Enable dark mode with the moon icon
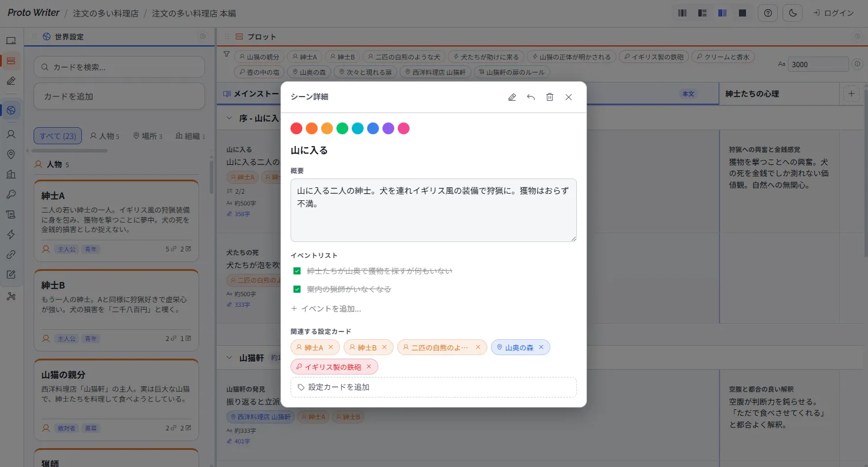This screenshot has height=467, width=868. pyautogui.click(x=792, y=13)
